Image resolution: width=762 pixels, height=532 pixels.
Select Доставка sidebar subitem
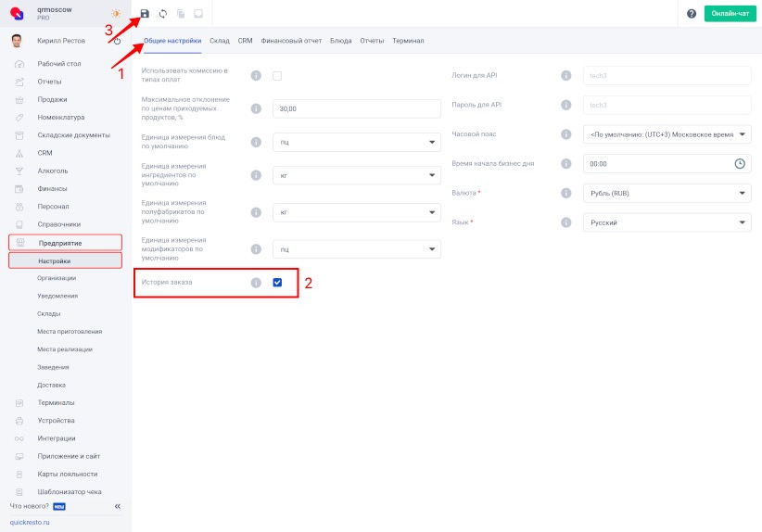51,385
